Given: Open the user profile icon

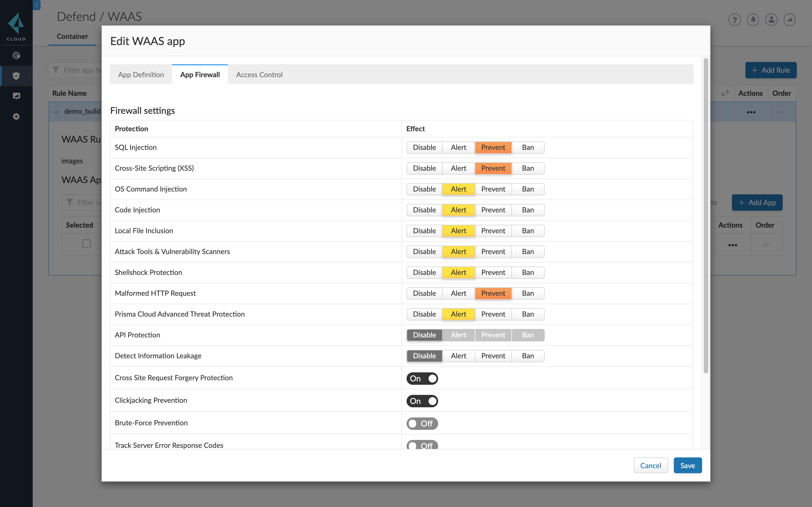Looking at the screenshot, I should (x=771, y=19).
